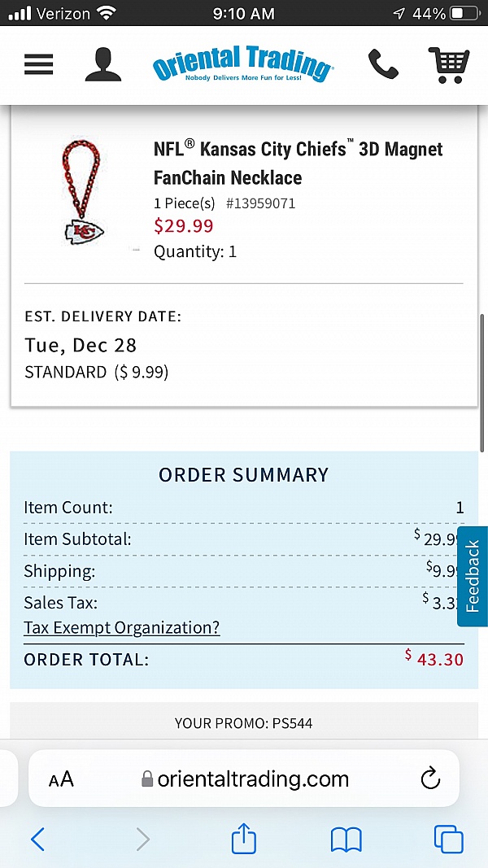Viewport: 488px width, 868px height.
Task: Tap the YOUR PROMO: PS544 section
Action: [243, 722]
